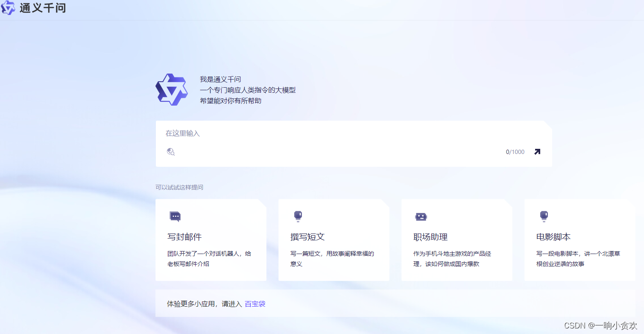Click the 体验更多小应用，请进入 text
The image size is (644, 334).
point(205,304)
